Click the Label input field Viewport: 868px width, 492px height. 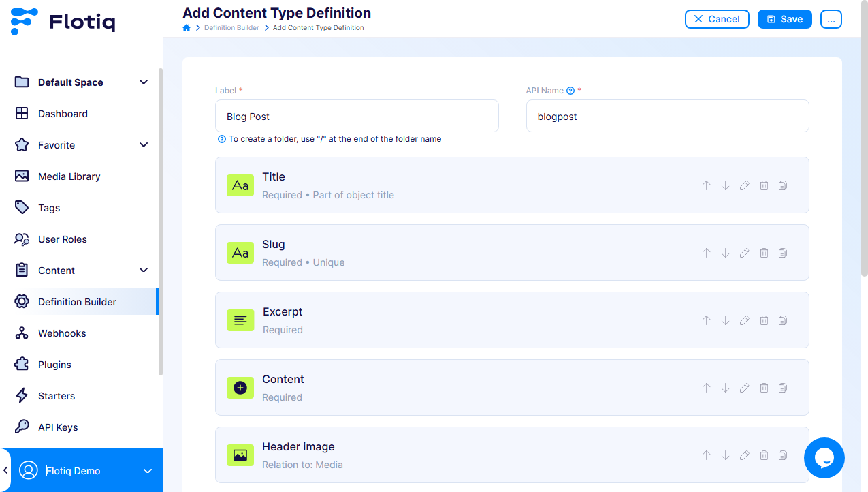click(357, 116)
